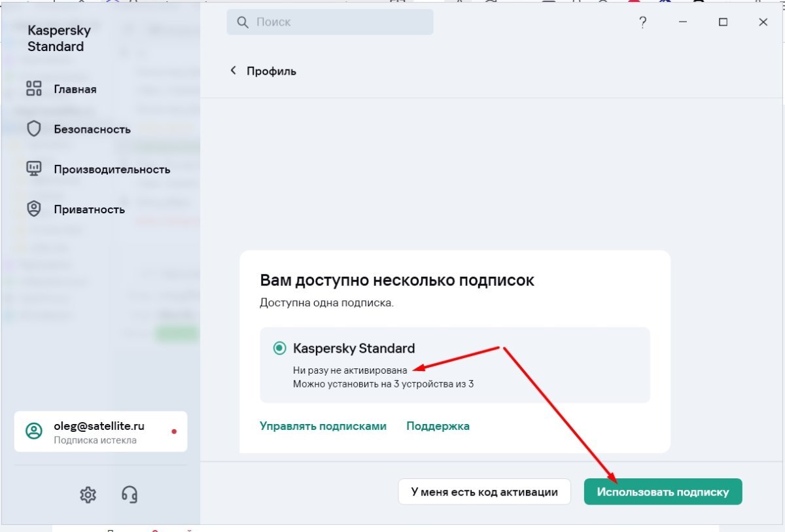Click the Kaspersky Standard title in sidebar

pos(59,39)
